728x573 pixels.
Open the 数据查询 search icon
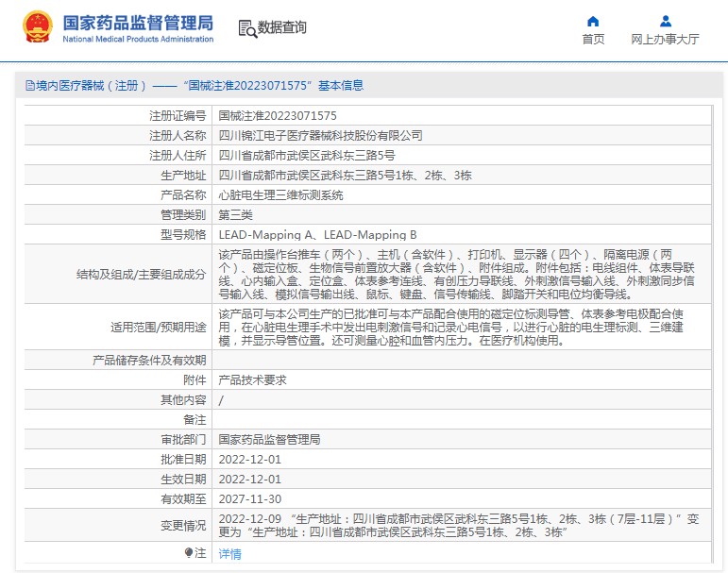247,28
